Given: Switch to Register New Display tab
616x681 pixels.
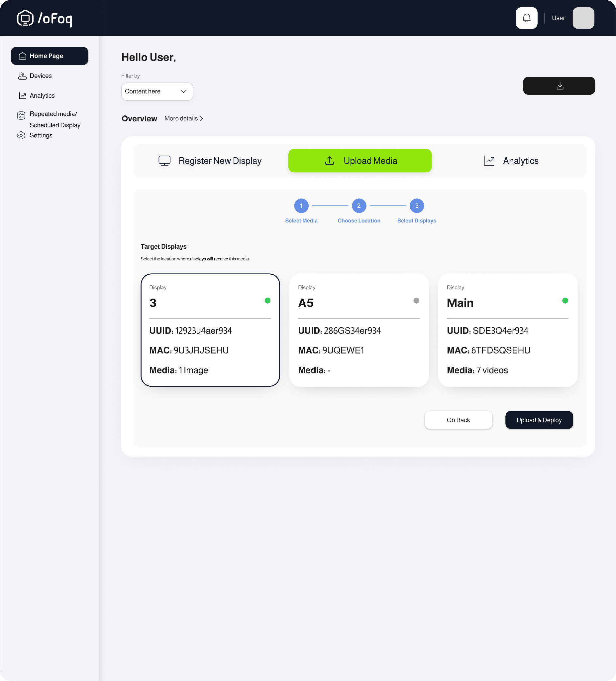Looking at the screenshot, I should coord(210,161).
